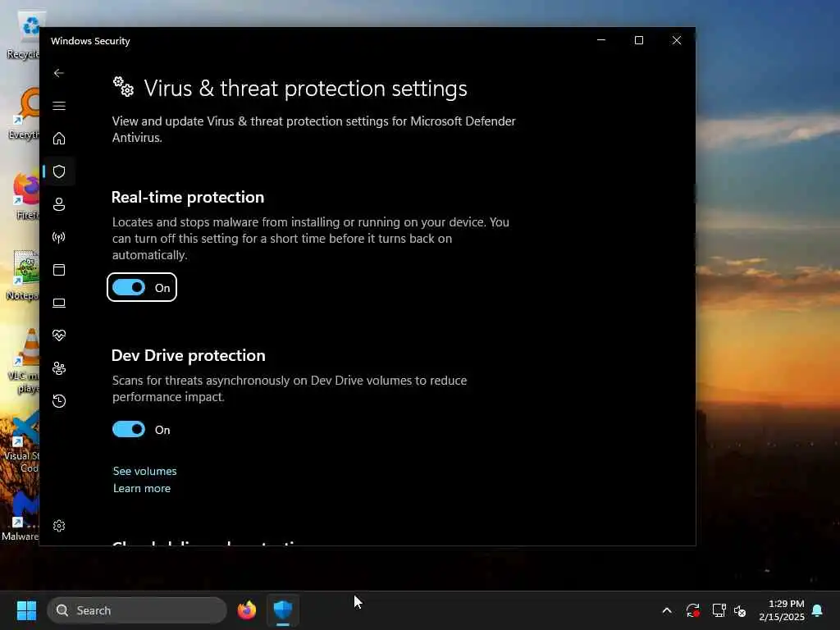The image size is (840, 630).
Task: Select Firefox desktop shortcut
Action: point(25,196)
